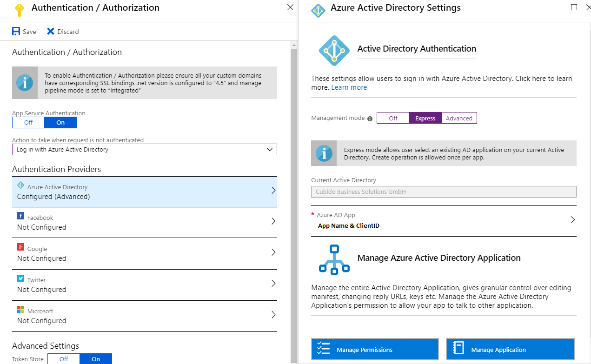Click the Twitter provider icon
591x364 pixels.
pos(20,278)
